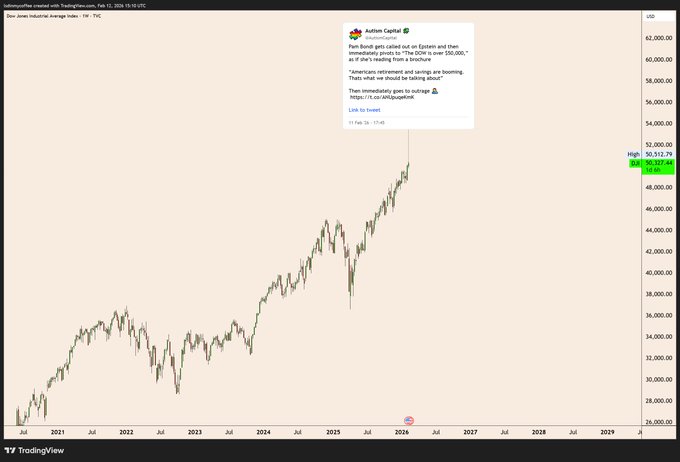This screenshot has width=680, height=462.
Task: Click the flag event icon on time axis
Action: [408, 421]
